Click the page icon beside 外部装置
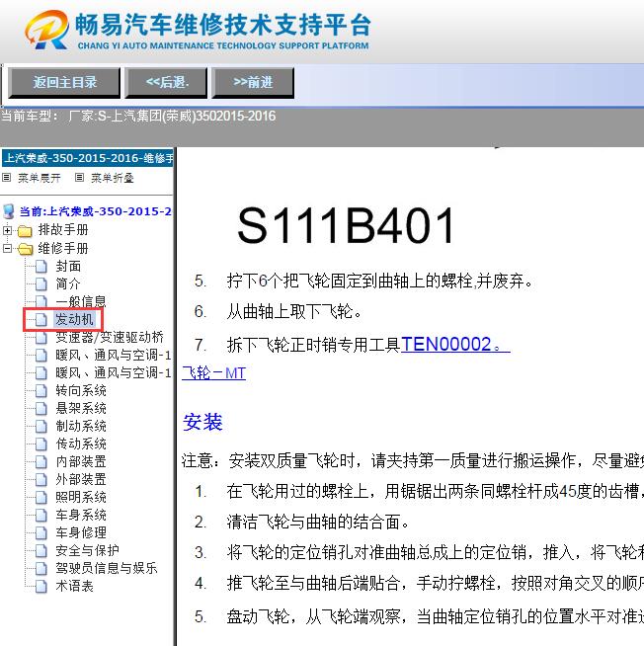Image resolution: width=644 pixels, height=646 pixels. point(41,479)
